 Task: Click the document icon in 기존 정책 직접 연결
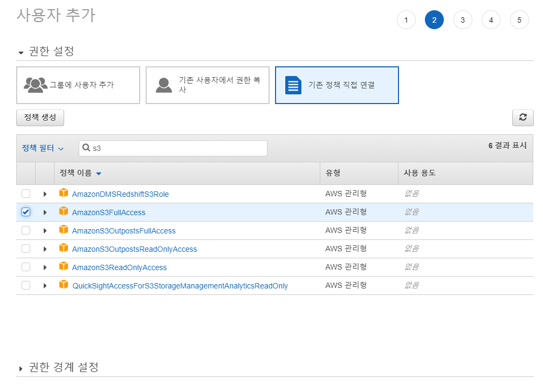[293, 85]
